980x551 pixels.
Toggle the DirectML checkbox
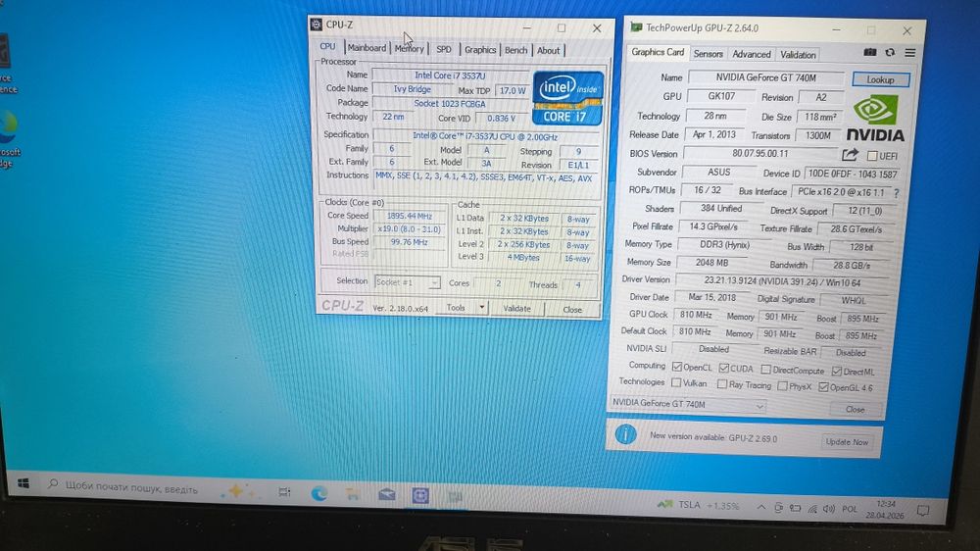click(x=837, y=371)
